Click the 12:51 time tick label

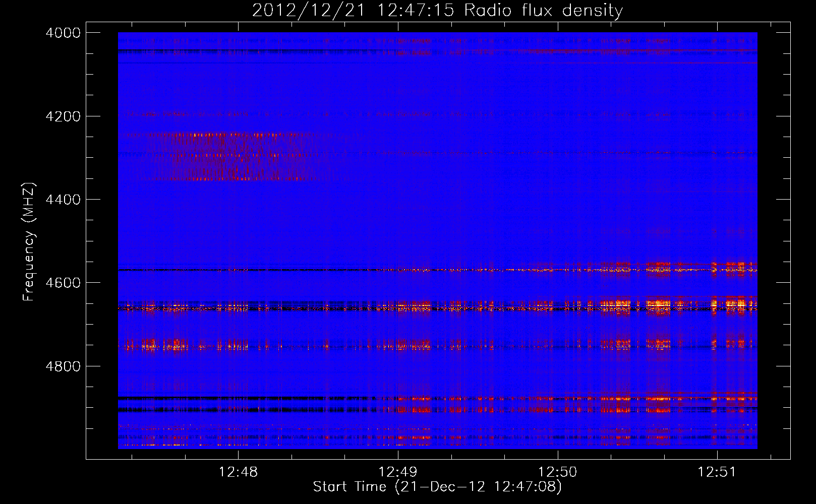click(x=717, y=472)
